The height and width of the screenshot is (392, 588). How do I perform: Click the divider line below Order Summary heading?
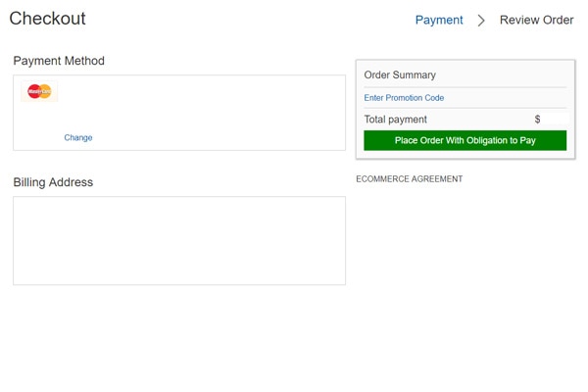[465, 87]
